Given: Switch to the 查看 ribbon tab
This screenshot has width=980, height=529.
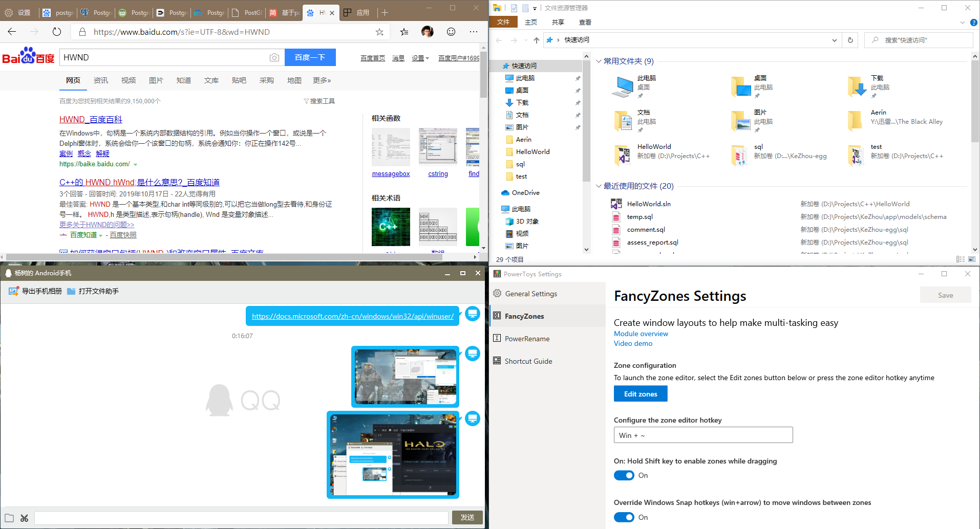Looking at the screenshot, I should (585, 22).
